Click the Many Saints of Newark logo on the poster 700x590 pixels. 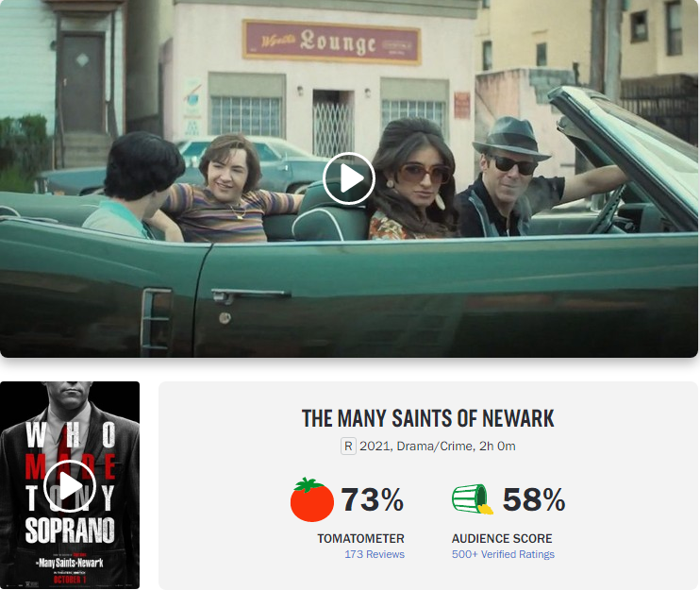70,563
